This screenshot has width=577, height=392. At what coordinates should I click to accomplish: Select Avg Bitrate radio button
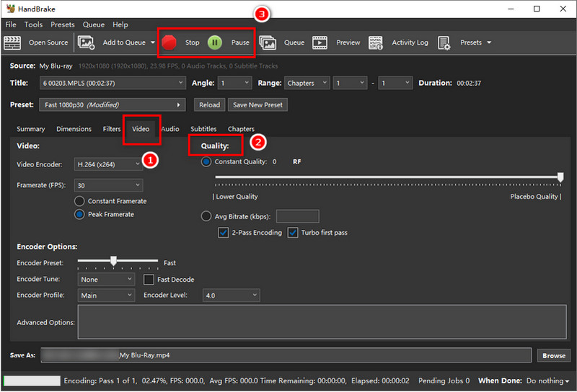[206, 216]
